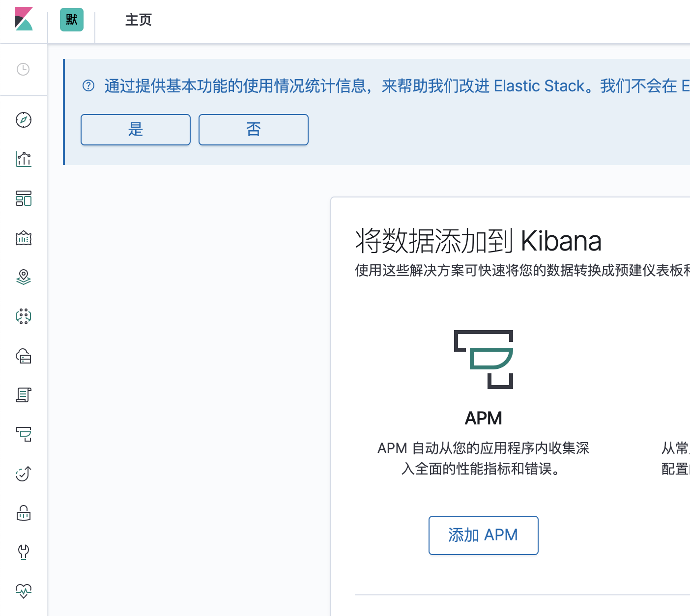Screen dimensions: 690x616
Task: Open Logs icon in sidebar
Action: tap(24, 395)
